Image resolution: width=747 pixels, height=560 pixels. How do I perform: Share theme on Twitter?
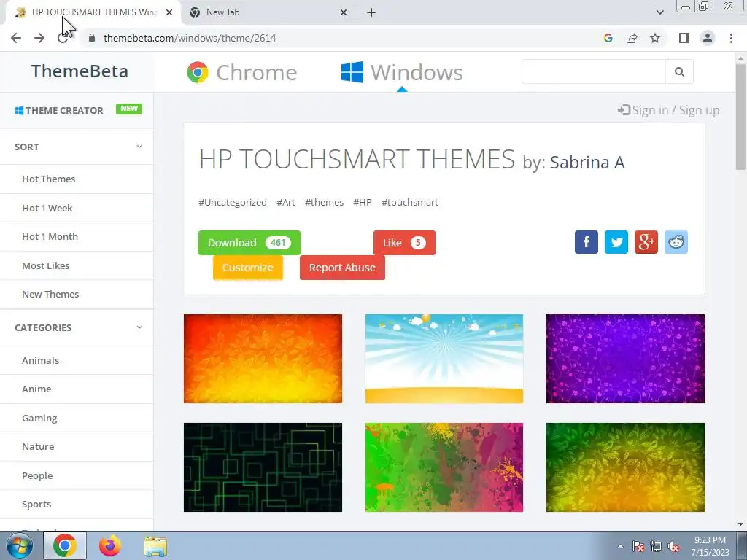point(616,242)
